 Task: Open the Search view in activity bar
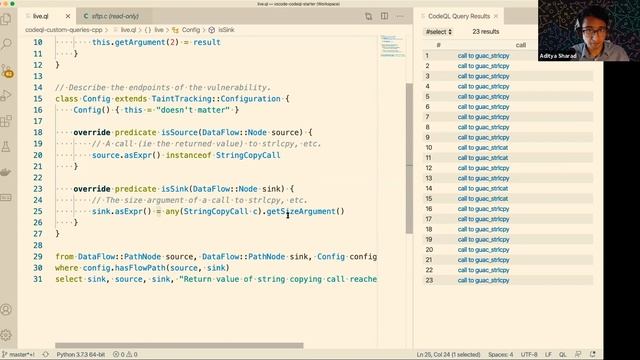click(6, 44)
